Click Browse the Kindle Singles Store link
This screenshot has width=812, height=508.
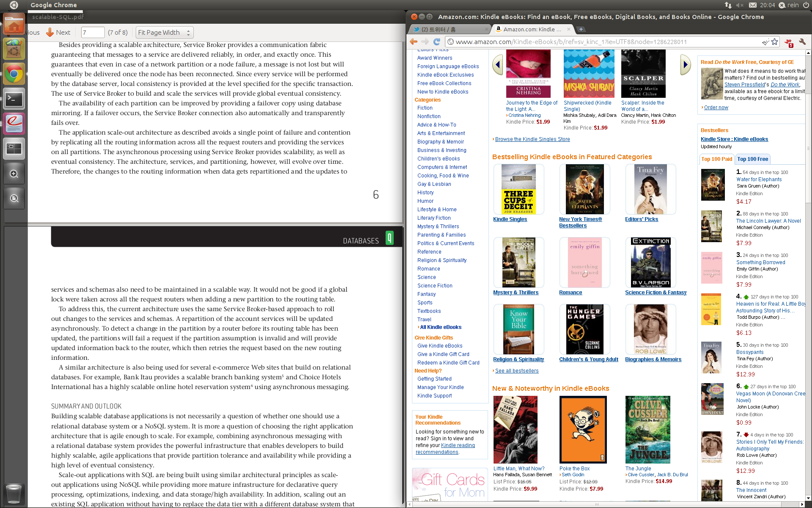point(532,139)
